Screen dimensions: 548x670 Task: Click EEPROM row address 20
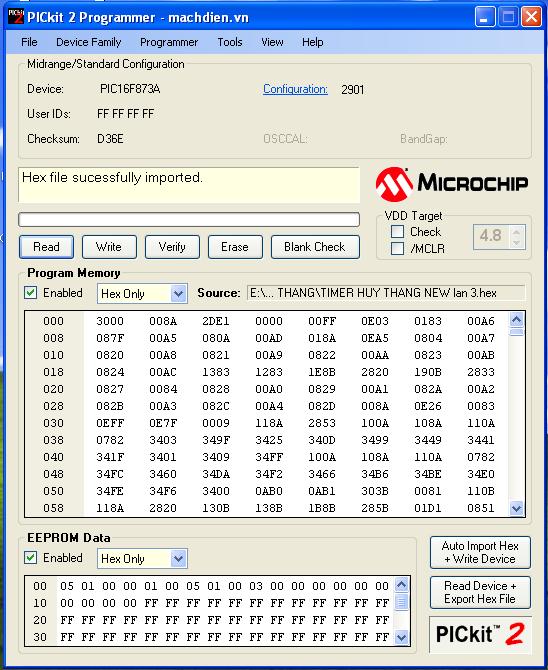(40, 620)
